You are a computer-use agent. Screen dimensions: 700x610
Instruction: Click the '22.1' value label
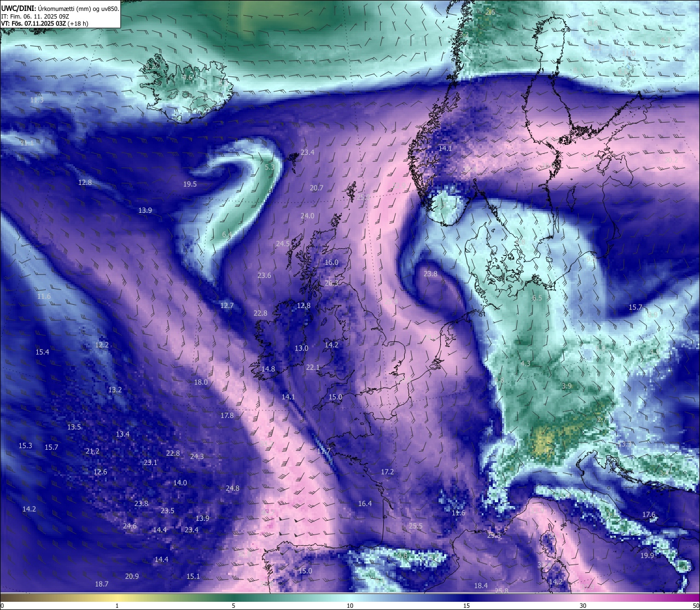click(x=313, y=368)
